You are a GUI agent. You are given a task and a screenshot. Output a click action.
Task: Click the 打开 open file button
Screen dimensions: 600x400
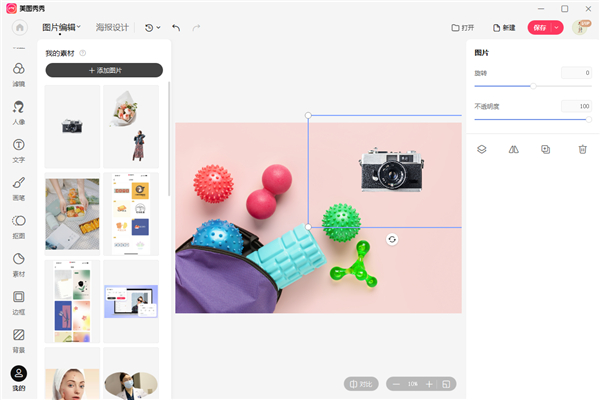point(462,27)
